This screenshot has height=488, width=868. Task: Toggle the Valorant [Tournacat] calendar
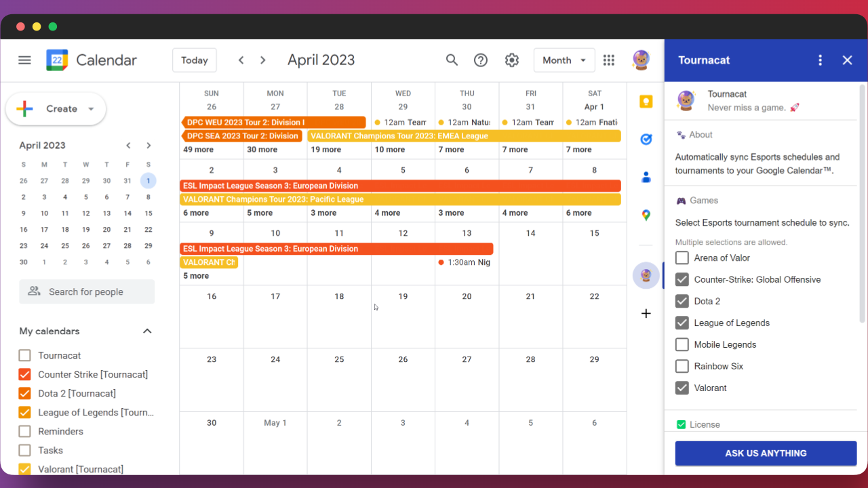point(25,469)
